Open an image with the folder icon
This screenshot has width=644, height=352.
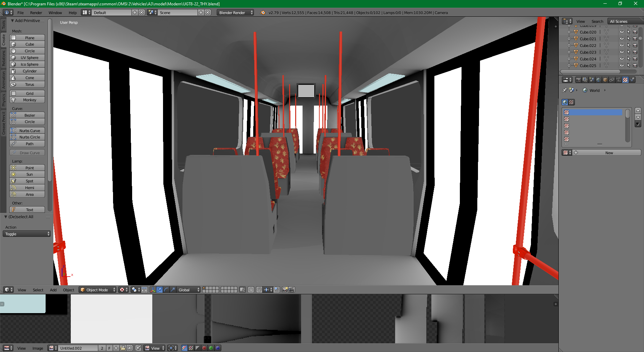point(123,348)
